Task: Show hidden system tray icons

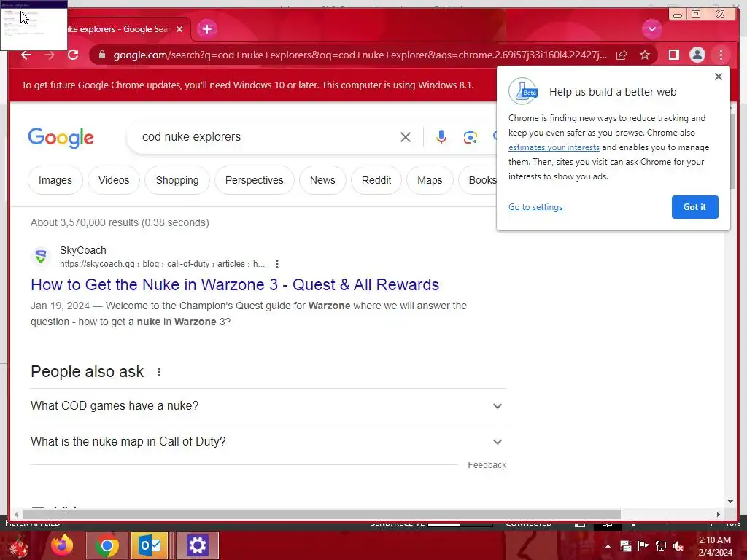Action: (x=608, y=546)
